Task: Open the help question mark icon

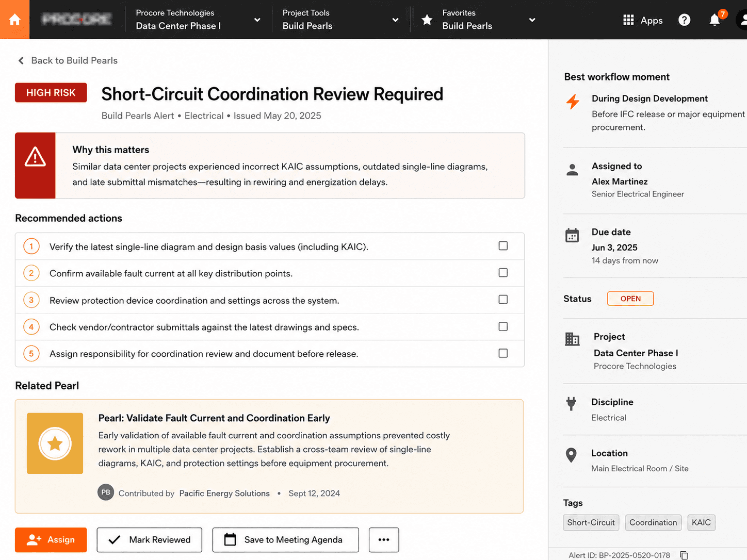Action: click(684, 20)
